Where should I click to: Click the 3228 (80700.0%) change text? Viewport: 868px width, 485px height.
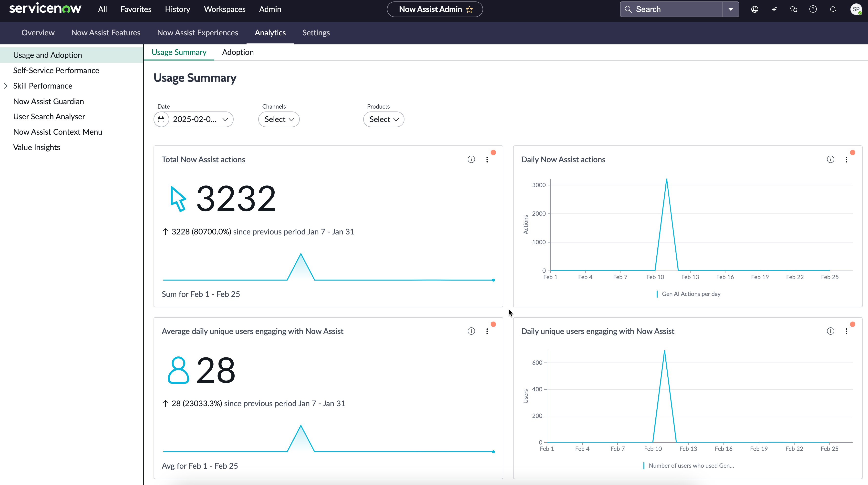pos(201,232)
